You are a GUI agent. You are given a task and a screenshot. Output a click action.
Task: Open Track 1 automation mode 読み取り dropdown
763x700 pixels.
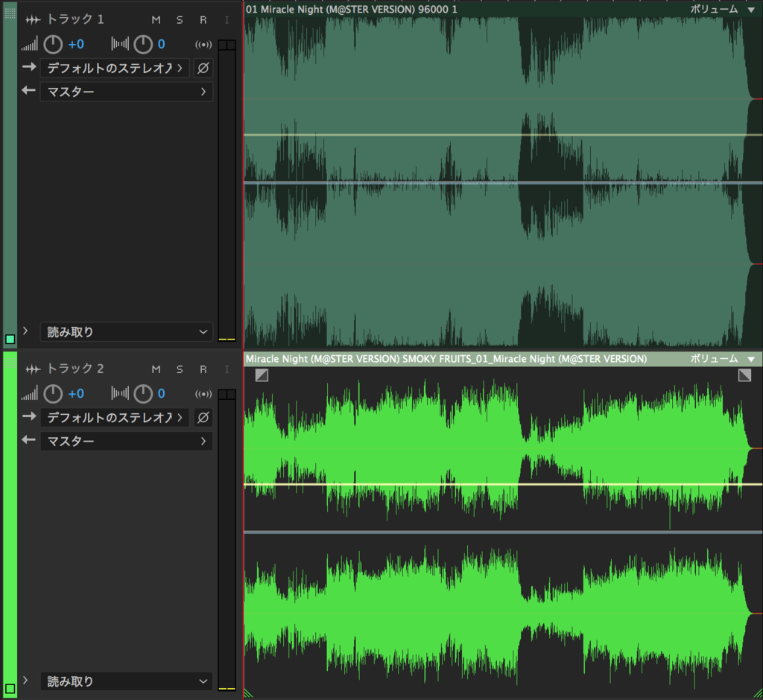click(x=127, y=332)
